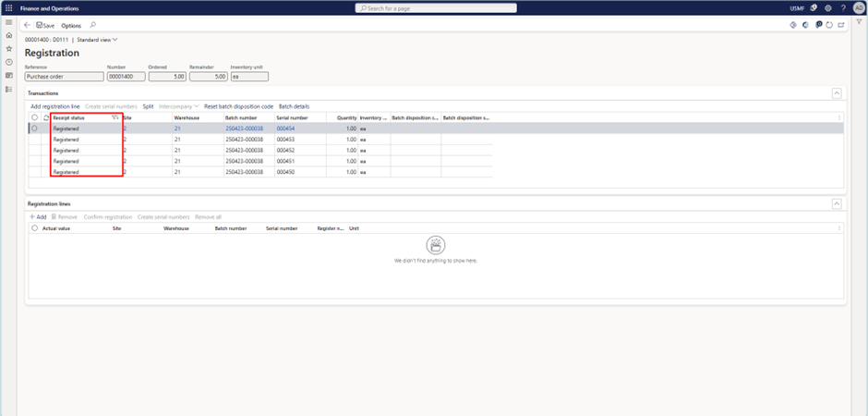Open the message center with zero badge
Image resolution: width=868 pixels, height=416 pixels.
coord(819,25)
